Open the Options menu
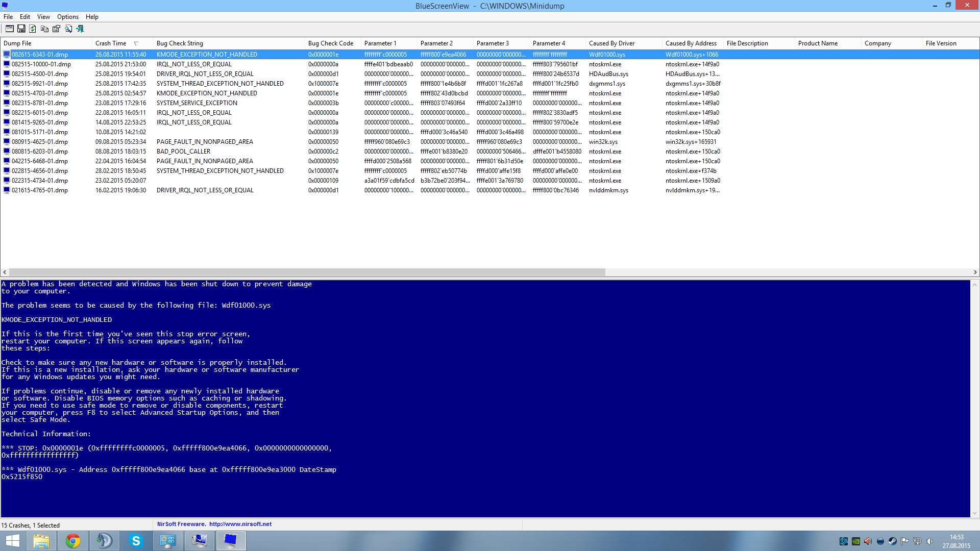Image resolution: width=980 pixels, height=551 pixels. (x=67, y=17)
